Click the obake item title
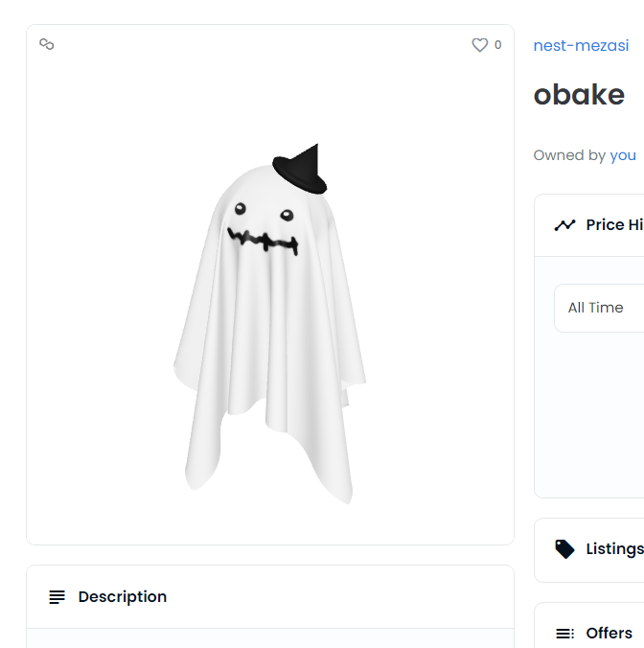The height and width of the screenshot is (648, 644). pyautogui.click(x=579, y=95)
